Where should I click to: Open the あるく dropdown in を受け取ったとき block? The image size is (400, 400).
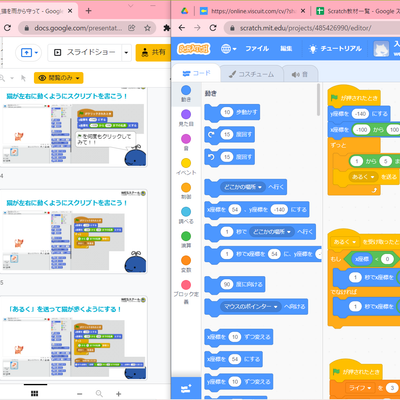coord(345,242)
